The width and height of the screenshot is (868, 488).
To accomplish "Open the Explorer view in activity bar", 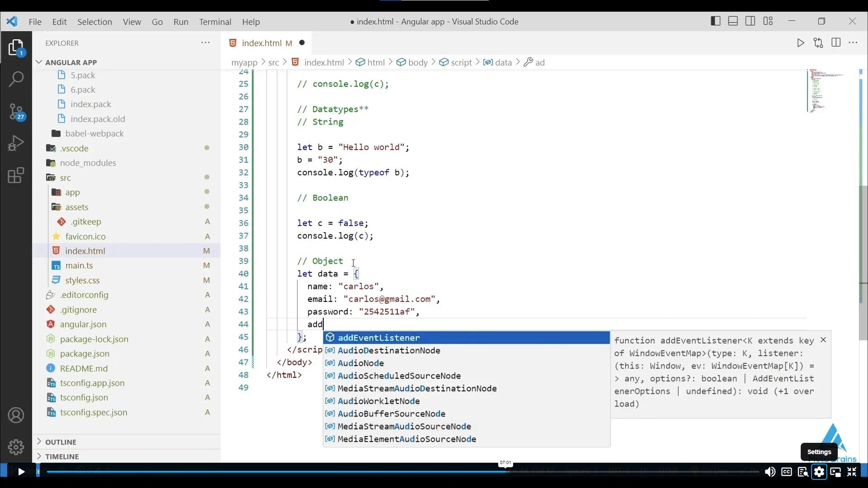I will click(x=16, y=47).
